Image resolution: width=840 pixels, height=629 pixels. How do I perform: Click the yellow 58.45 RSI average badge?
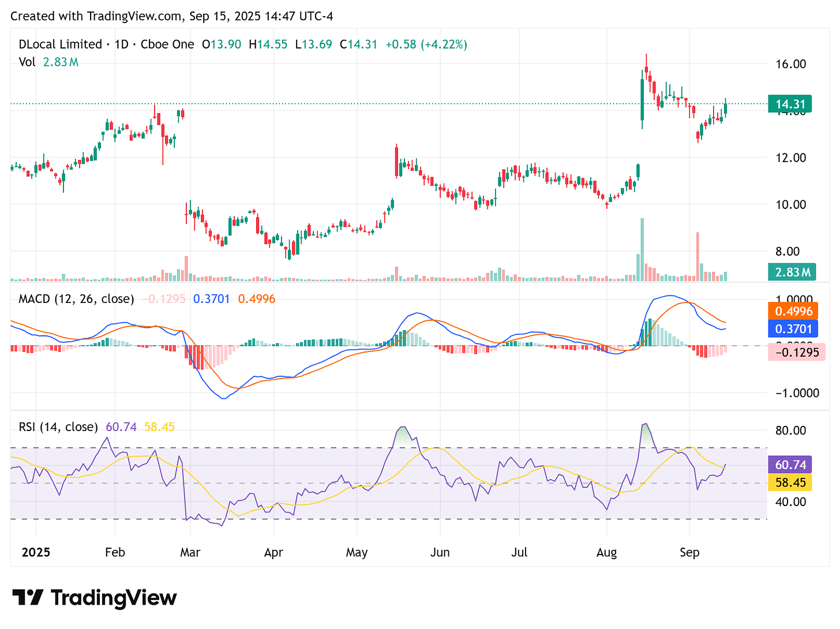pyautogui.click(x=789, y=483)
